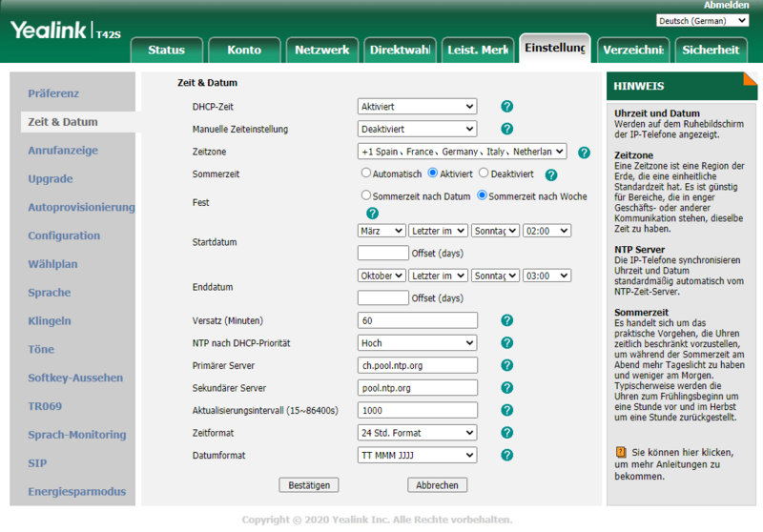Open Anrufanzeige in the sidebar
Viewport: 763px width, 532px height.
(x=63, y=151)
